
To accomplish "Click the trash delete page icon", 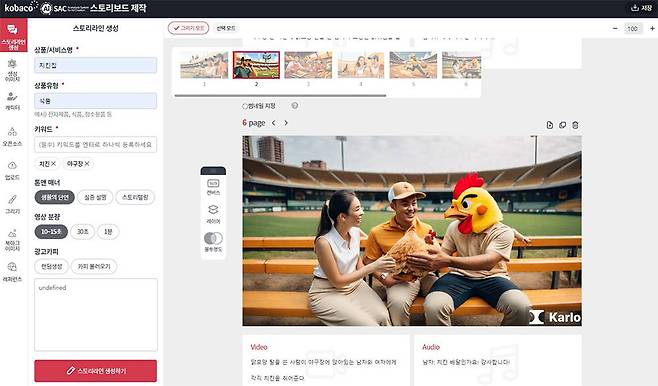I will pos(575,125).
